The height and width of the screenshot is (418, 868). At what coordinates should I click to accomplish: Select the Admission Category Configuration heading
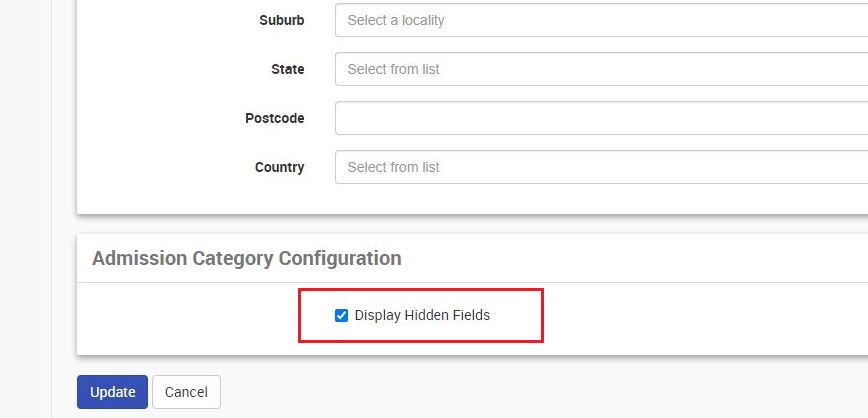pyautogui.click(x=247, y=259)
